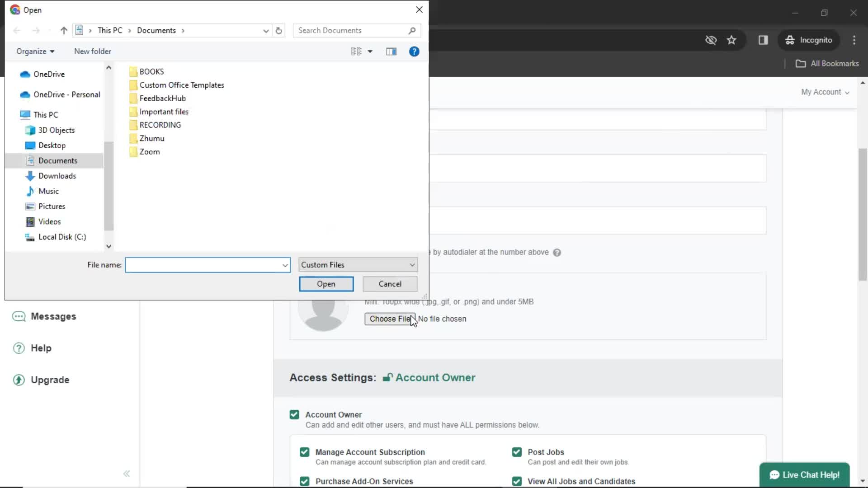Click the Help button in toolbar
This screenshot has height=488, width=868.
point(416,51)
